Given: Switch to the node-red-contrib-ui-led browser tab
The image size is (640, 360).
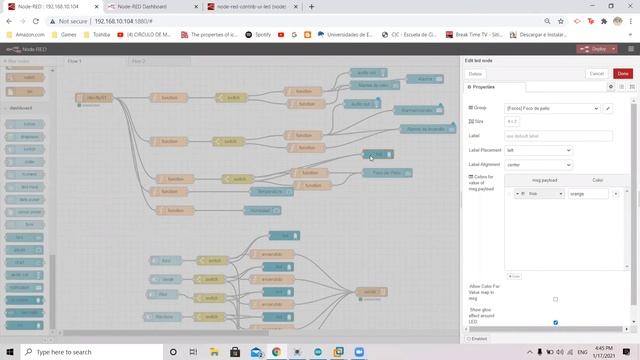Looking at the screenshot, I should pyautogui.click(x=251, y=7).
